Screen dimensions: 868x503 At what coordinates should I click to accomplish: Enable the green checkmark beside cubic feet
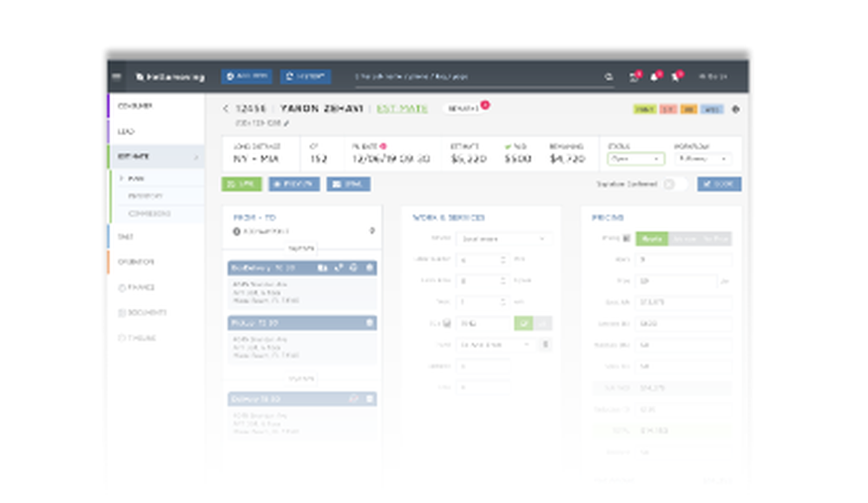click(523, 323)
